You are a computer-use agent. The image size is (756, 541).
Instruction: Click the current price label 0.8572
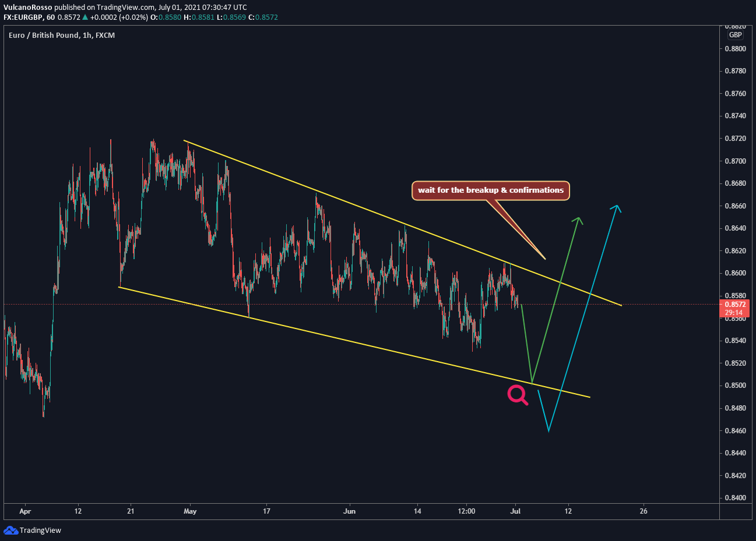coord(735,305)
